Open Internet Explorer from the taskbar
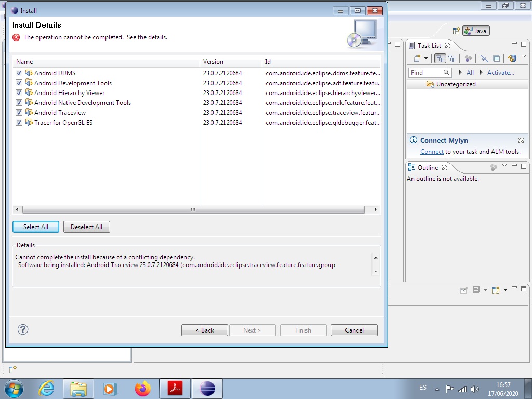 tap(46, 389)
